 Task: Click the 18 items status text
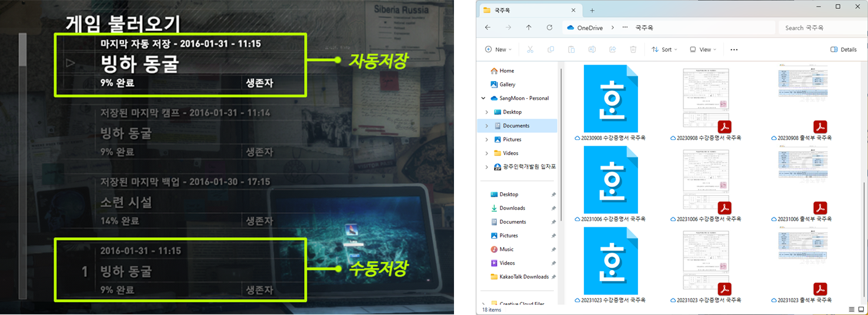point(492,309)
